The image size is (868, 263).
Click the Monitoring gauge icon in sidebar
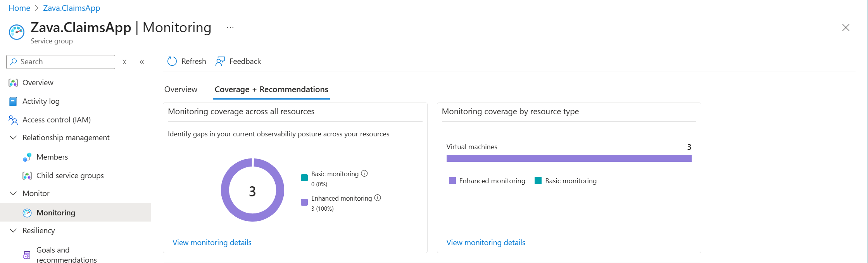[x=27, y=213]
